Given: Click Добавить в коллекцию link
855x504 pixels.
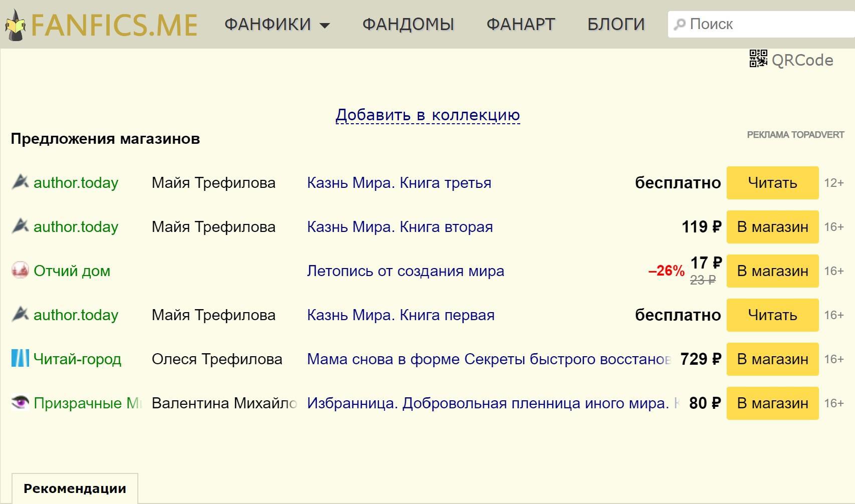Looking at the screenshot, I should point(427,115).
